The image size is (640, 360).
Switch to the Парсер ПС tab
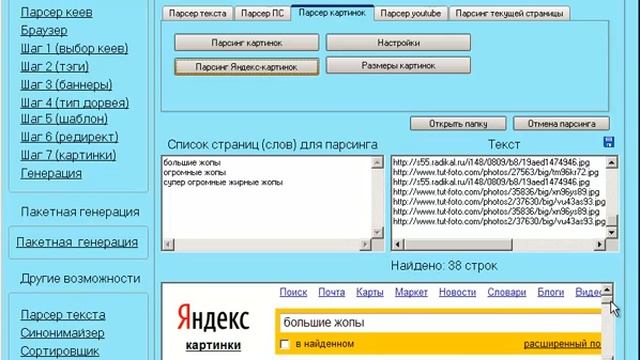coord(262,13)
